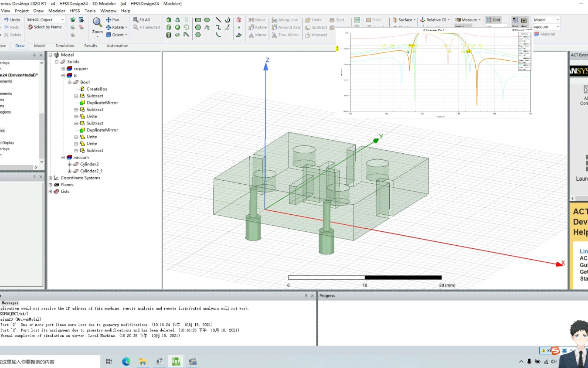Draw a cylinder primitive icon
This screenshot has height=368, width=588.
(169, 27)
